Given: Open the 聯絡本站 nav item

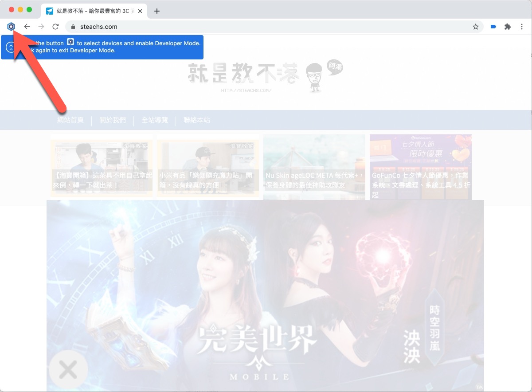Looking at the screenshot, I should pyautogui.click(x=197, y=120).
